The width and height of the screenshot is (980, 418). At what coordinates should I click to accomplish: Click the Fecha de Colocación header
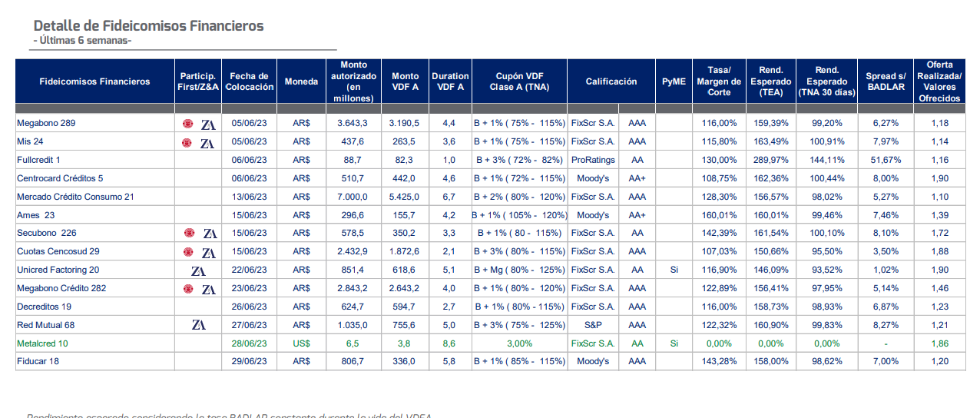point(249,81)
